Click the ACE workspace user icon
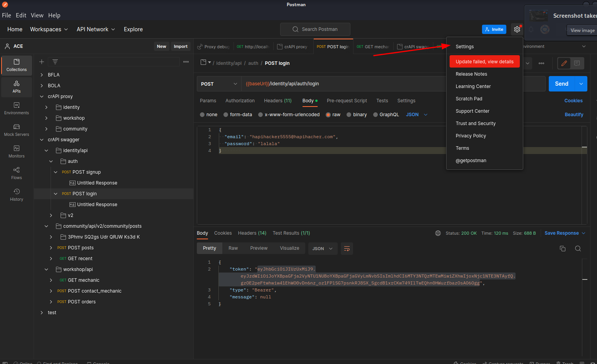This screenshot has width=597, height=364. click(7, 46)
